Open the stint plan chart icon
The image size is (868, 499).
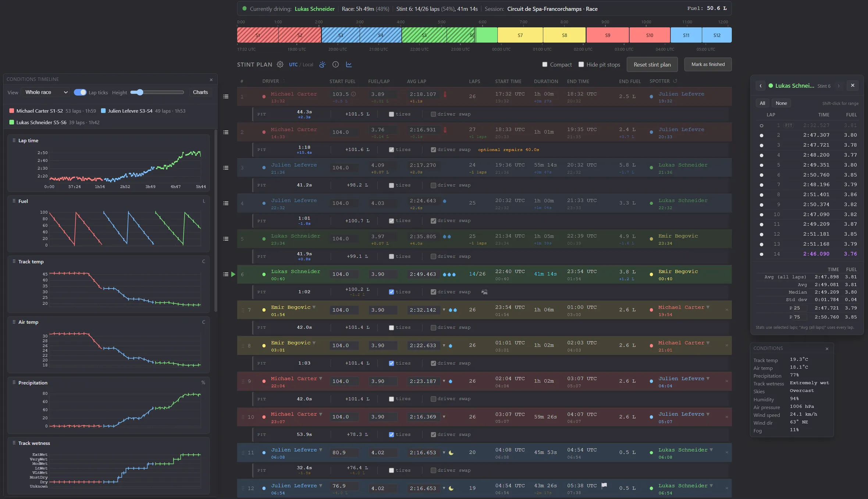pyautogui.click(x=349, y=64)
